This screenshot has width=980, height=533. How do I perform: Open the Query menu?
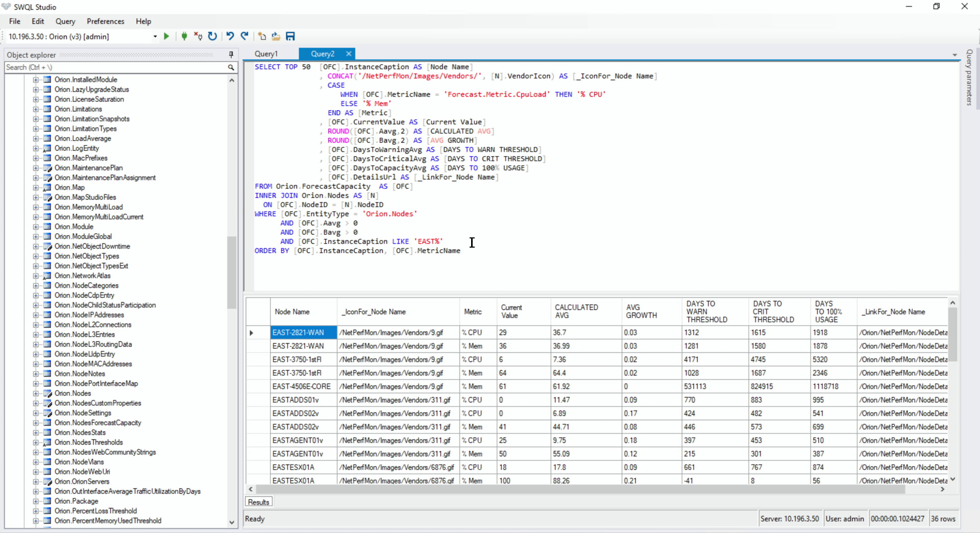pos(65,21)
